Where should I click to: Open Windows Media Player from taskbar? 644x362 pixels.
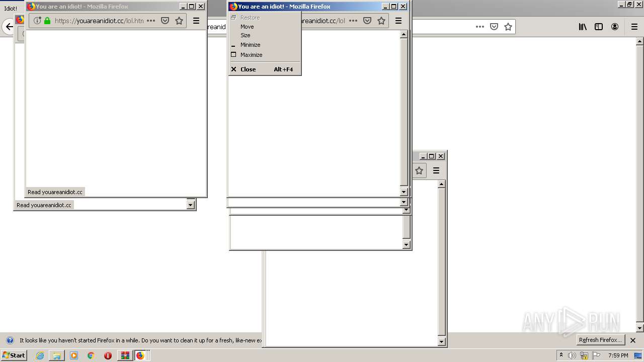[x=74, y=355]
